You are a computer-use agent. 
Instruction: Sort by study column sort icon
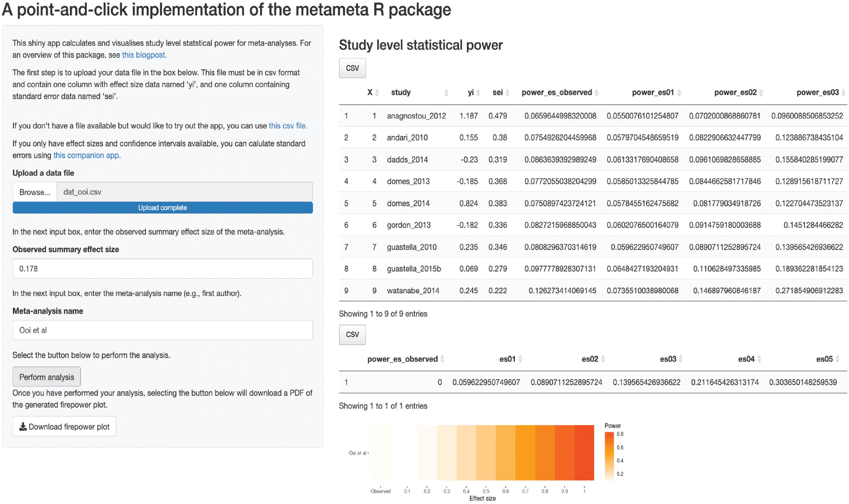click(446, 92)
